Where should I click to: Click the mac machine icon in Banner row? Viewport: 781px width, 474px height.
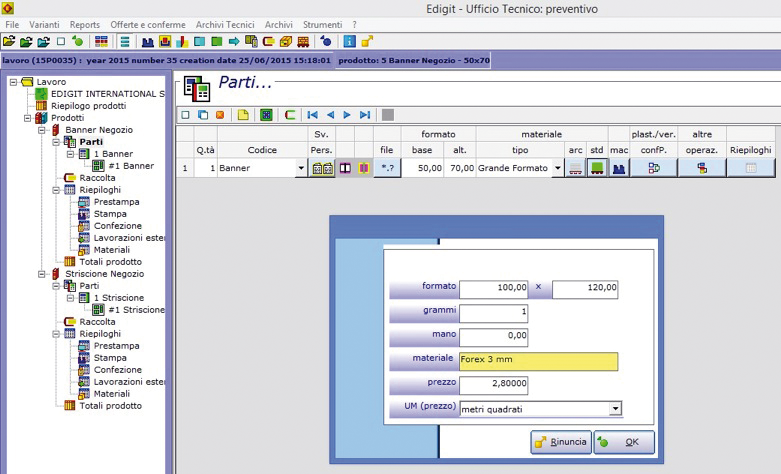(x=618, y=169)
